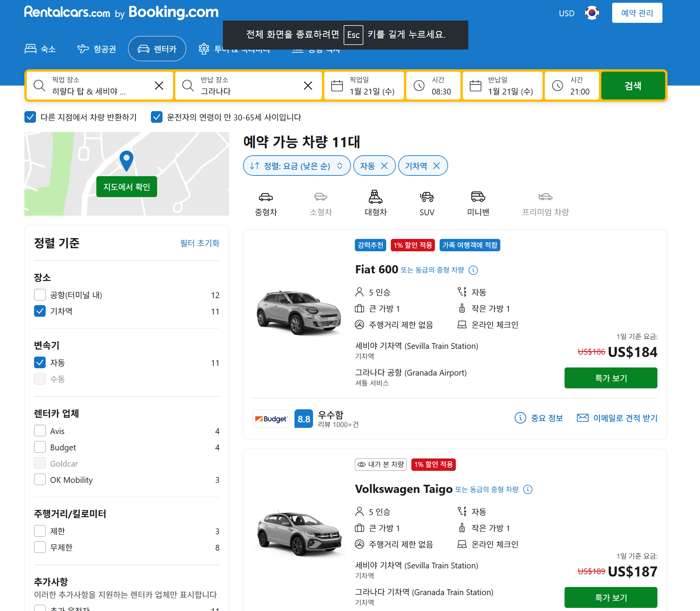
Task: Check the limited mileage (제한) filter
Action: point(40,531)
